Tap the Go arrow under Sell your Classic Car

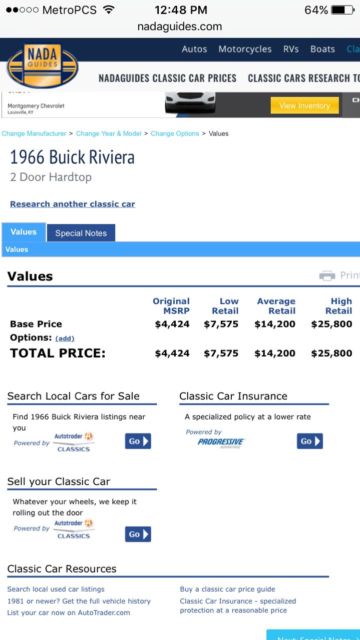(x=138, y=534)
